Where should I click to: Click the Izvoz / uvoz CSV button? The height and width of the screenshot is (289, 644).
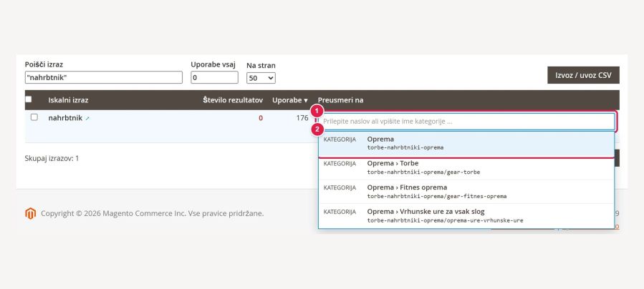coord(583,75)
